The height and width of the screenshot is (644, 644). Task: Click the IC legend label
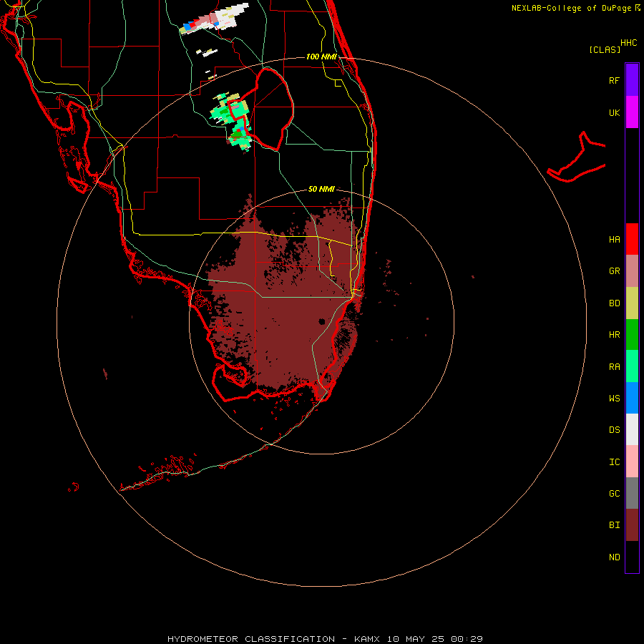(614, 462)
